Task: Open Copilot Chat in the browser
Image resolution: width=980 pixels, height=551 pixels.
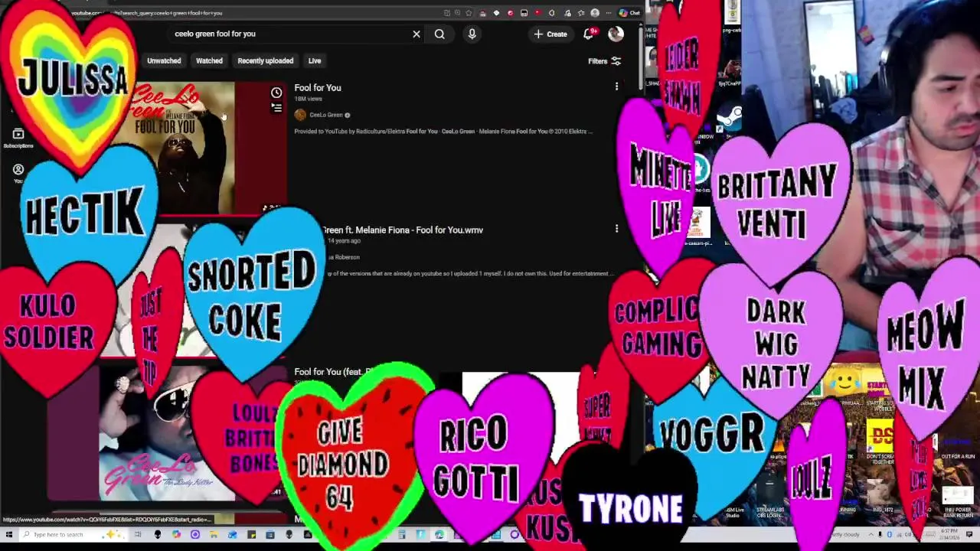Action: click(629, 13)
